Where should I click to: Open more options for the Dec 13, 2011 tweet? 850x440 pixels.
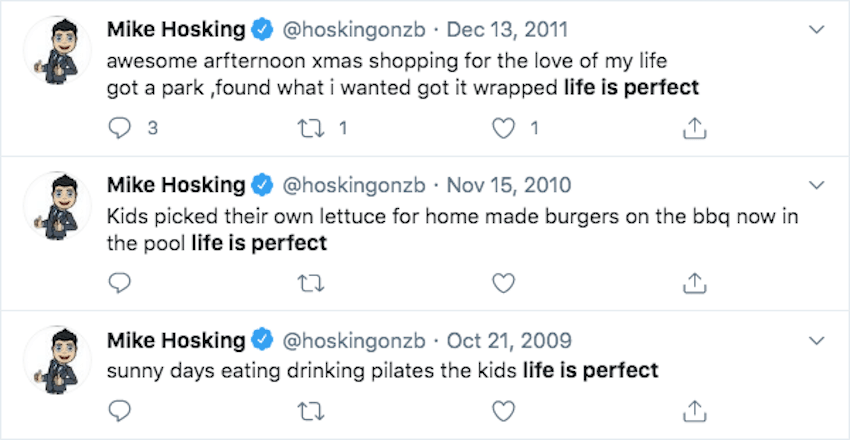click(816, 30)
